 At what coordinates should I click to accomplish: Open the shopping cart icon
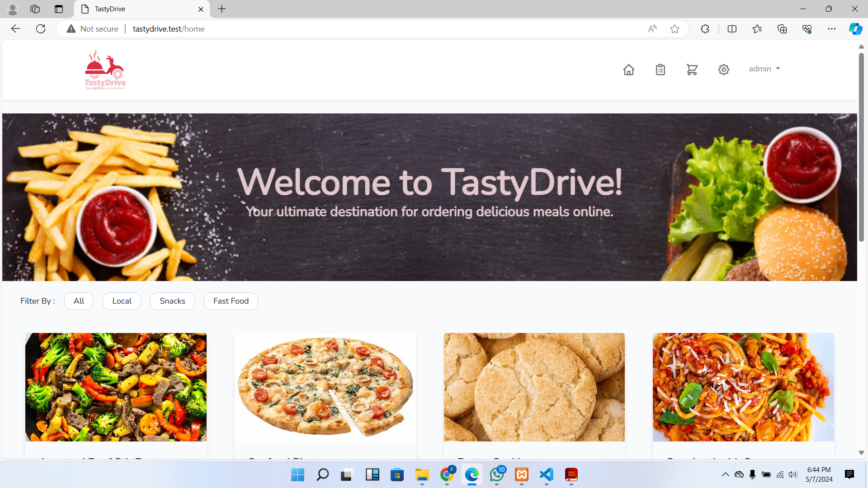(x=692, y=70)
